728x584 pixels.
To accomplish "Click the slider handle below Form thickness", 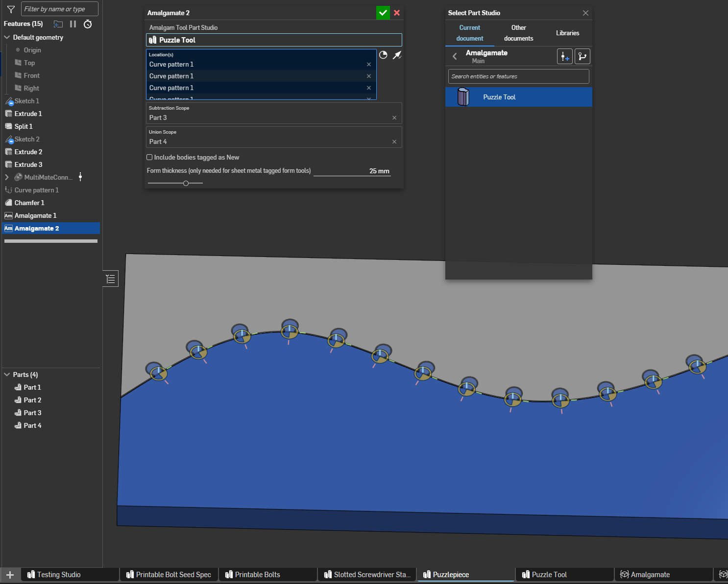I will (x=186, y=183).
